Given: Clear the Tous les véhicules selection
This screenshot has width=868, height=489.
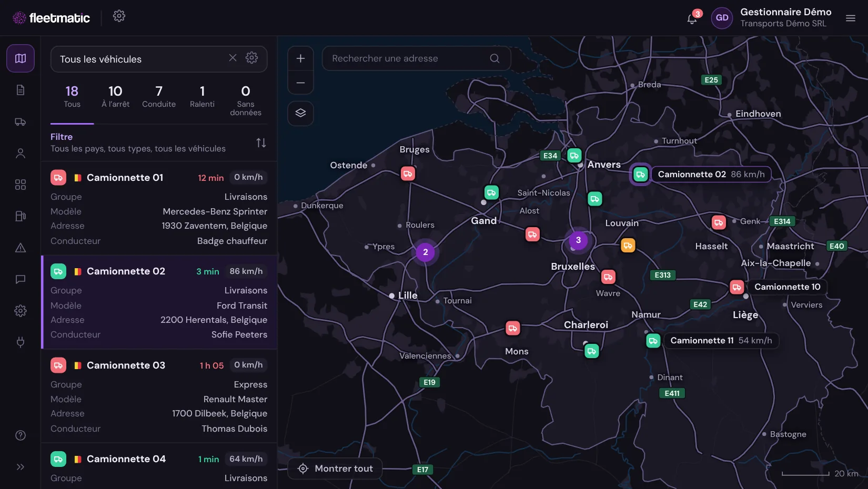Looking at the screenshot, I should [x=233, y=58].
